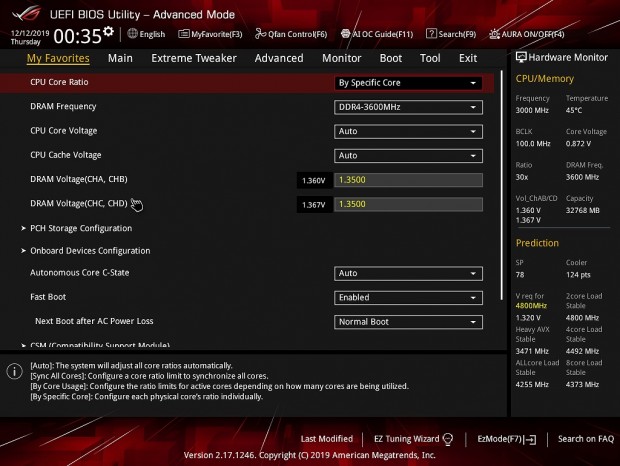Launch AI OC Guide(F11)
Viewport: 620px width, 466px height.
(x=377, y=34)
